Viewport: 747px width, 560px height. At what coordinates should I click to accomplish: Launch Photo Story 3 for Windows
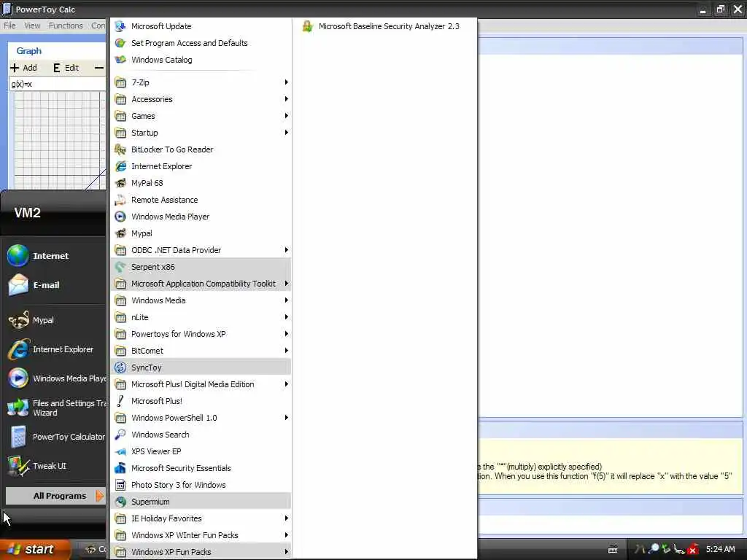click(x=201, y=485)
